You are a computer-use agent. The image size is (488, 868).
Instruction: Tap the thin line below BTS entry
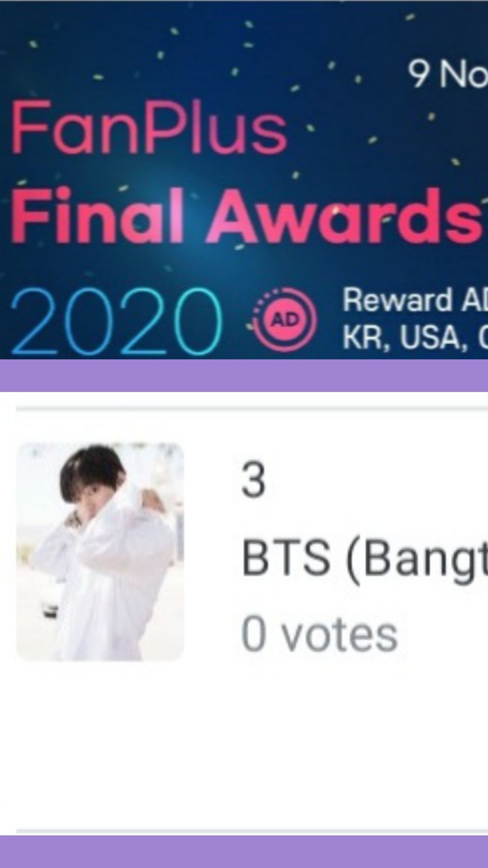[252, 832]
